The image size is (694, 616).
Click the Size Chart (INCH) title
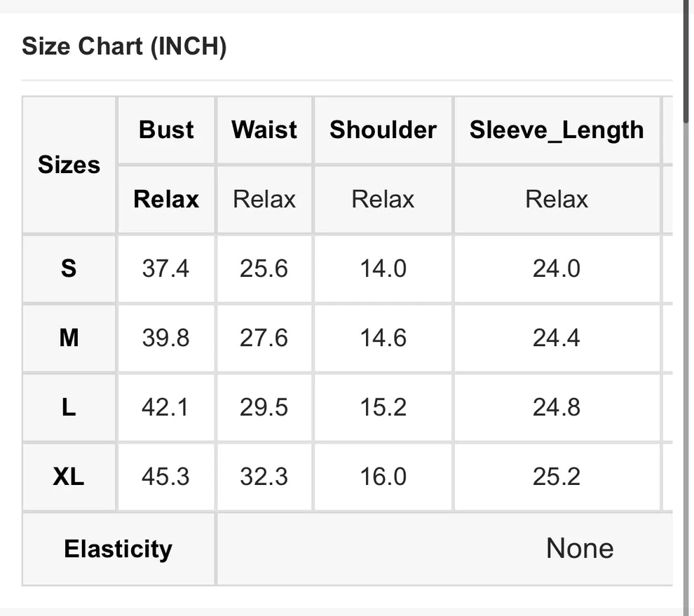pyautogui.click(x=124, y=47)
